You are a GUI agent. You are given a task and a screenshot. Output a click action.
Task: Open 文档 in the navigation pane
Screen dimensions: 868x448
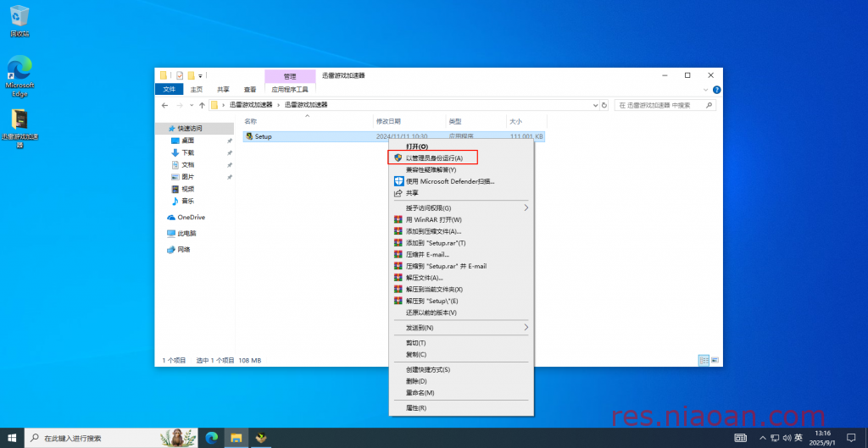pos(187,165)
